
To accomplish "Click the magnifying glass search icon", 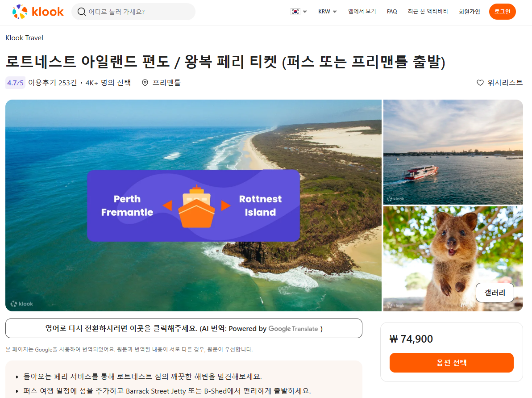I will (x=81, y=12).
